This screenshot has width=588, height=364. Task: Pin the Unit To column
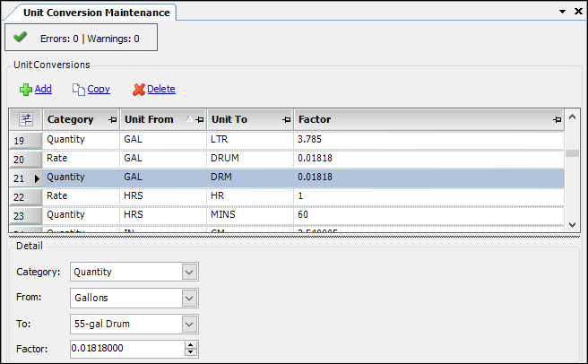pyautogui.click(x=286, y=120)
